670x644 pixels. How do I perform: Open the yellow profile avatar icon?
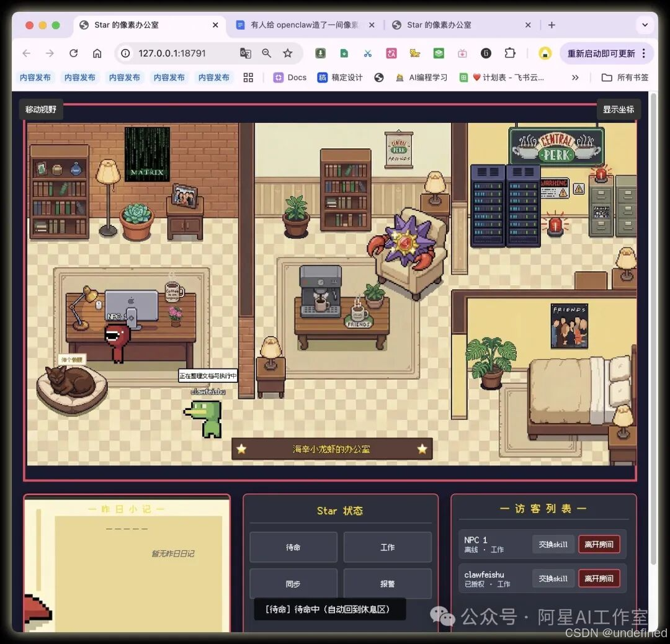coord(545,53)
